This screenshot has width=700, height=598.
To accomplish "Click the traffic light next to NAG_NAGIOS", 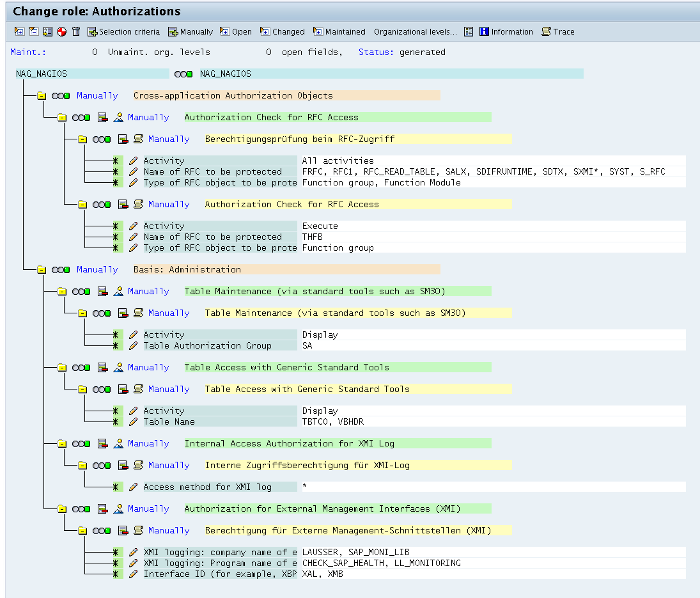I will (x=183, y=73).
